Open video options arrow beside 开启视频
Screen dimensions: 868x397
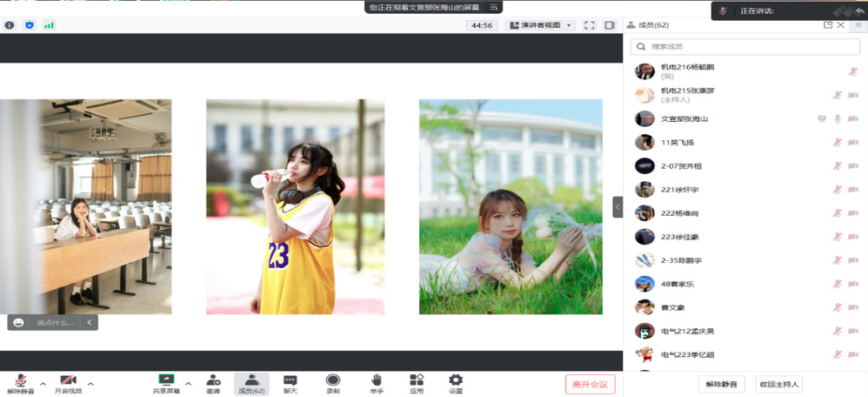90,383
